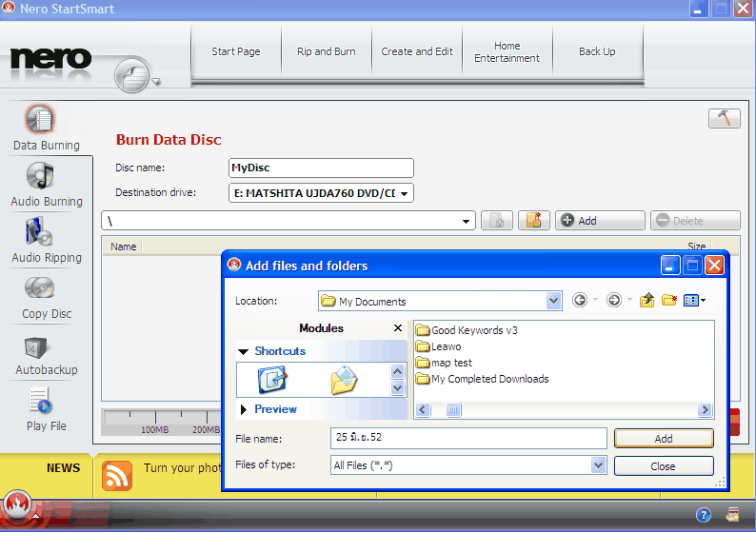756x533 pixels.
Task: Click horizontal scrollbar thumb in file list
Action: (453, 409)
